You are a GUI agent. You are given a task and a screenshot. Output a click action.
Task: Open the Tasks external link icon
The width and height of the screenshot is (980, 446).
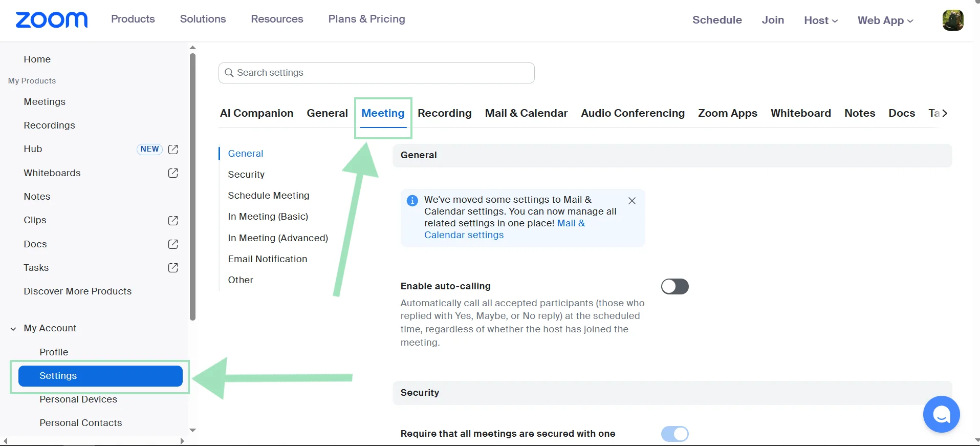[173, 268]
